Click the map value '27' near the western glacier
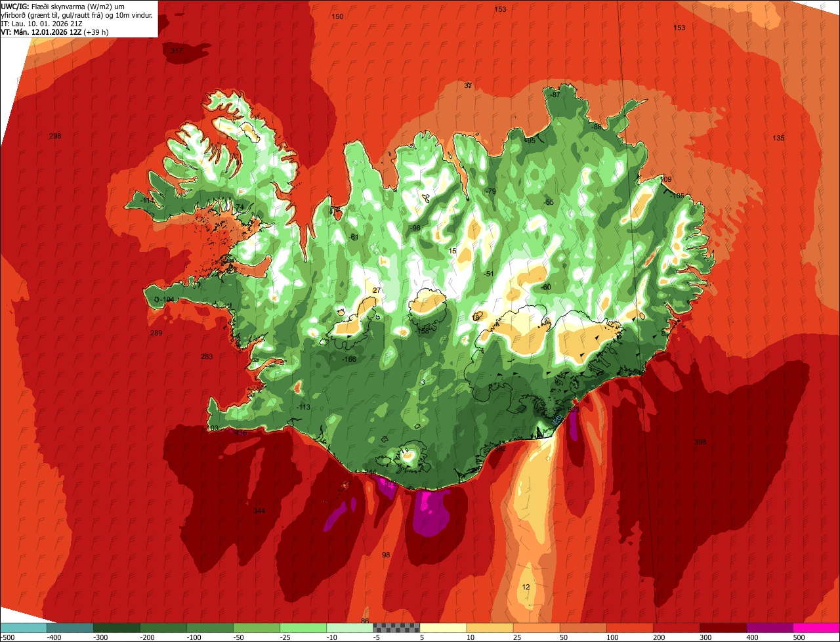840x642 pixels. [376, 290]
